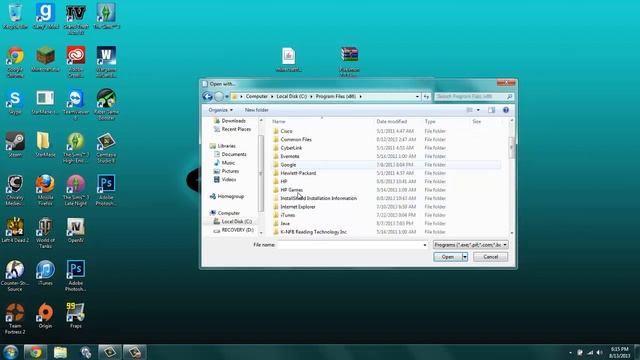Launch Left 4 Dead 2 shortcut
640x360 pixels.
point(15,231)
